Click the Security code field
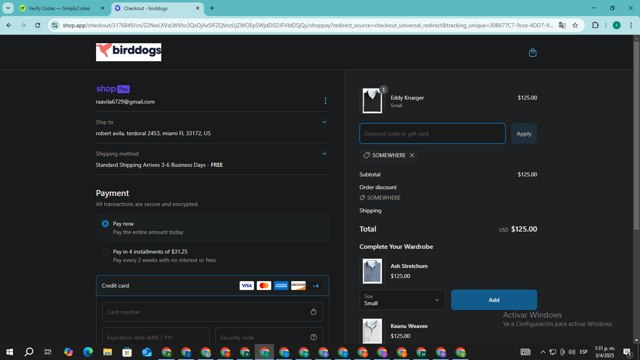Screen dimensions: 640x360 (x=269, y=336)
